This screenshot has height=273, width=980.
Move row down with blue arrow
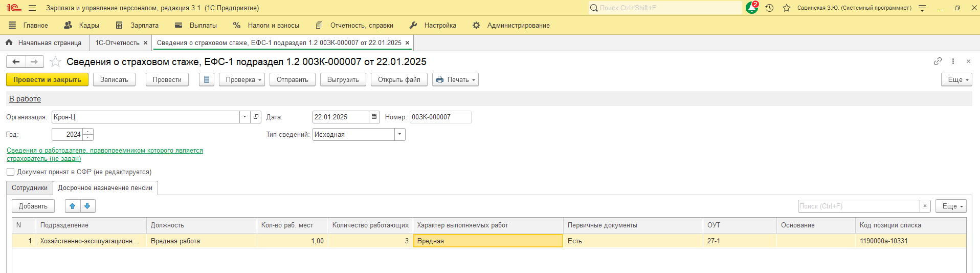coord(87,206)
